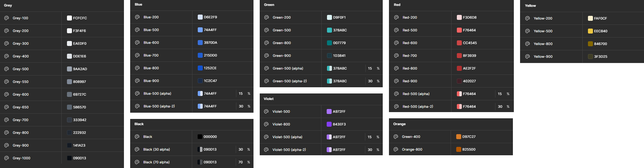Screen dimensions: 644x168
Task: Open the EEC840 swatch for Yellow-500
Action: pos(590,31)
